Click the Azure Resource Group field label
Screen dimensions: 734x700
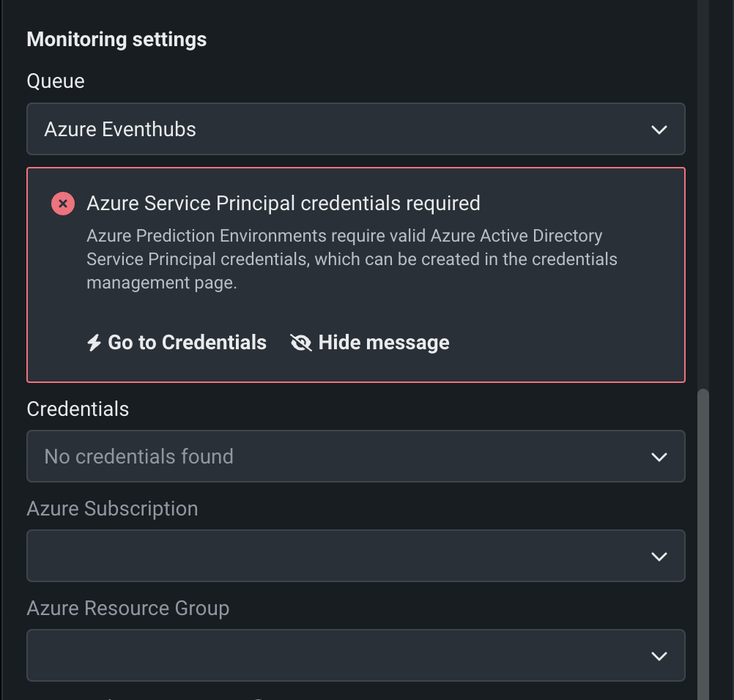127,608
